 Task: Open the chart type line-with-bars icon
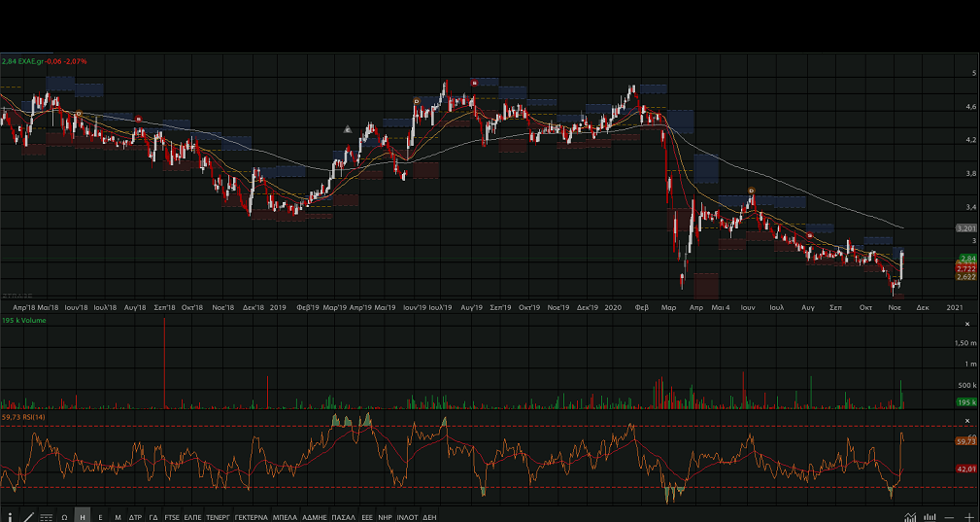tap(910, 517)
